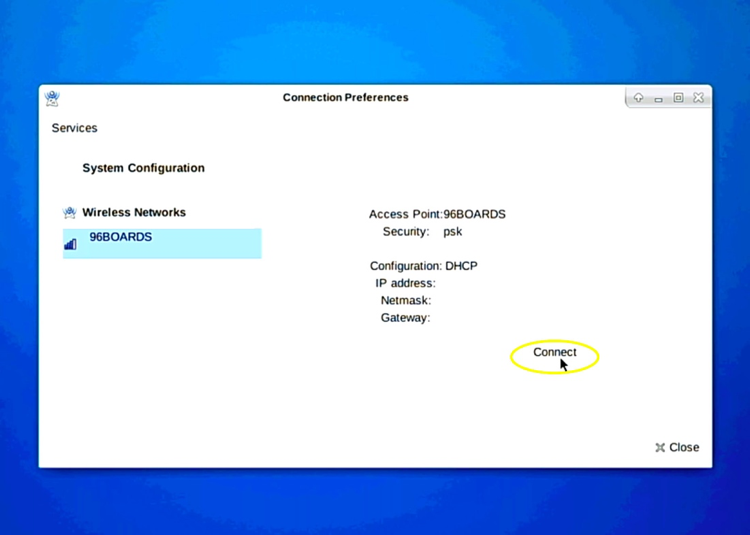Minimize the Connection Preferences window
The image size is (750, 535).
[x=659, y=98]
